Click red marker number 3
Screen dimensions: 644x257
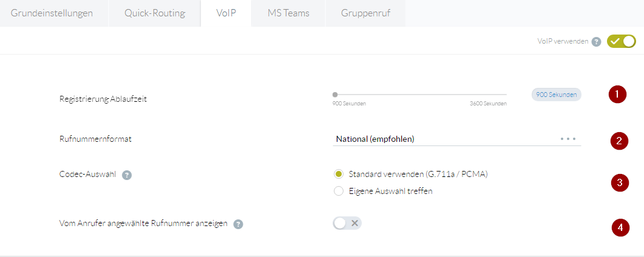pyautogui.click(x=619, y=182)
